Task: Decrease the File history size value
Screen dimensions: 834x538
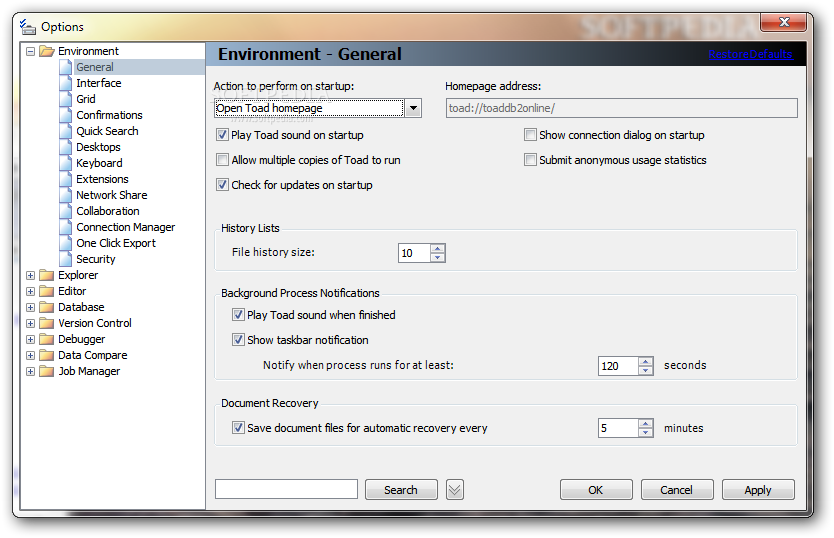Action: pyautogui.click(x=437, y=258)
